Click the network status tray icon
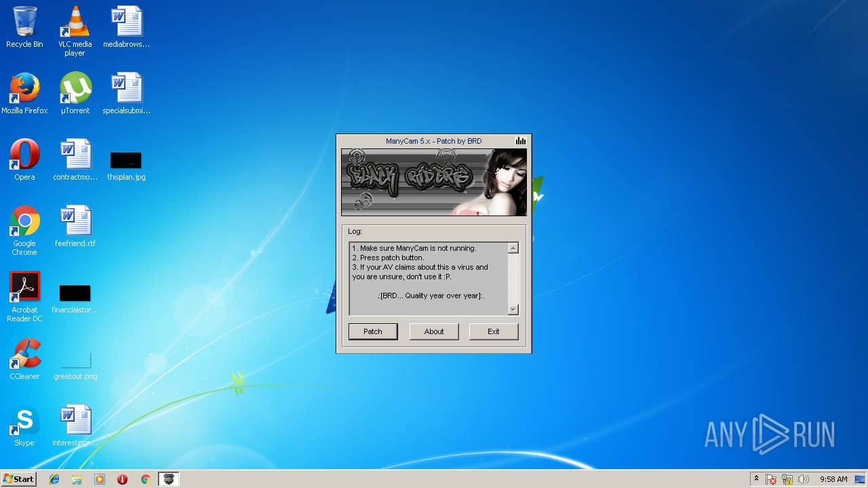Viewport: 868px width, 488px height. click(787, 479)
